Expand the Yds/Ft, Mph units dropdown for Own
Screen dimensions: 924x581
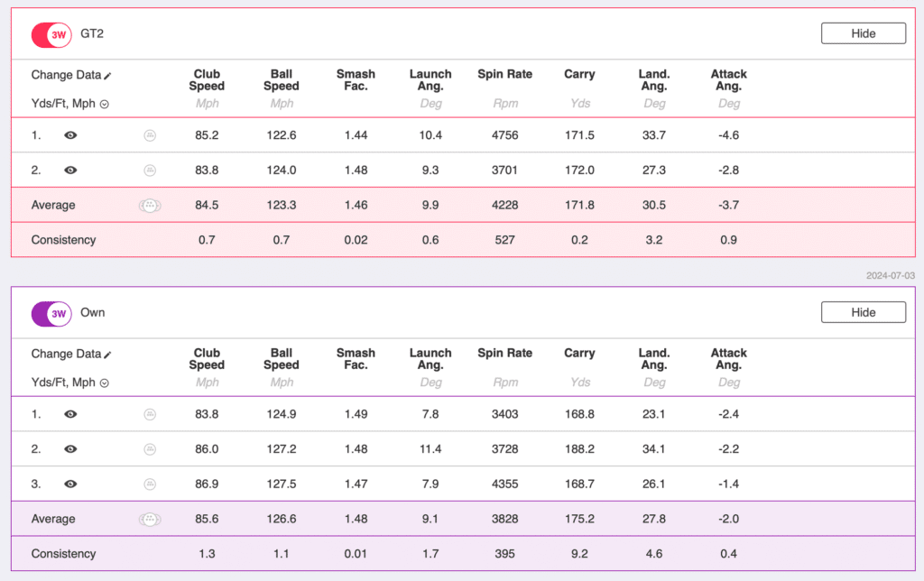tap(105, 383)
